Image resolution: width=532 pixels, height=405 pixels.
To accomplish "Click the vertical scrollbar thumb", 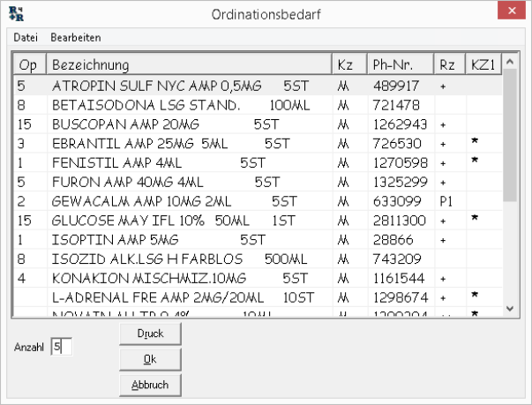I will 510,136.
